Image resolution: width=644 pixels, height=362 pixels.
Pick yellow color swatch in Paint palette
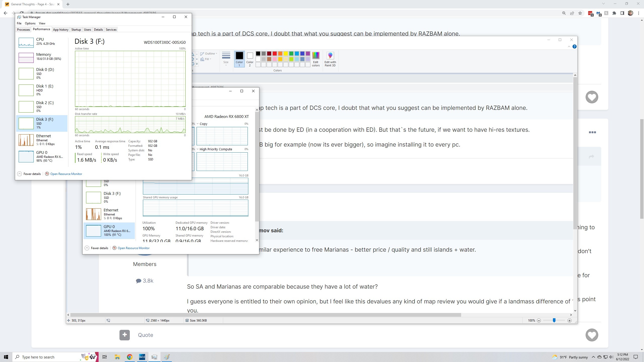point(286,54)
